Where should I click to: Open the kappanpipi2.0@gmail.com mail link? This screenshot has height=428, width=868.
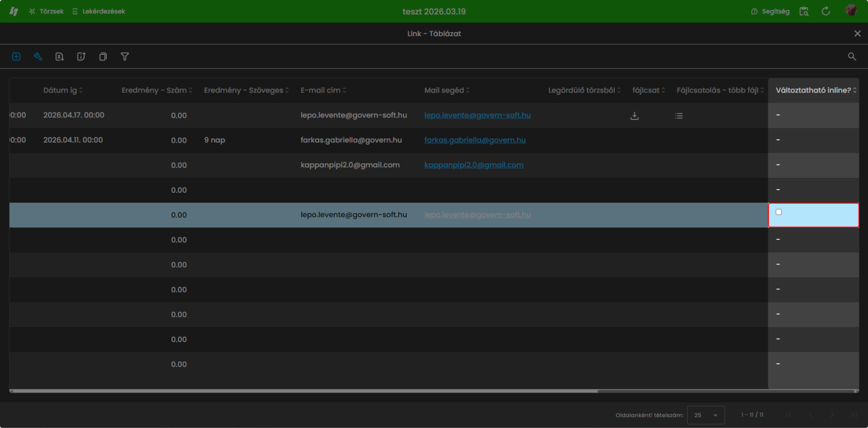pos(474,165)
